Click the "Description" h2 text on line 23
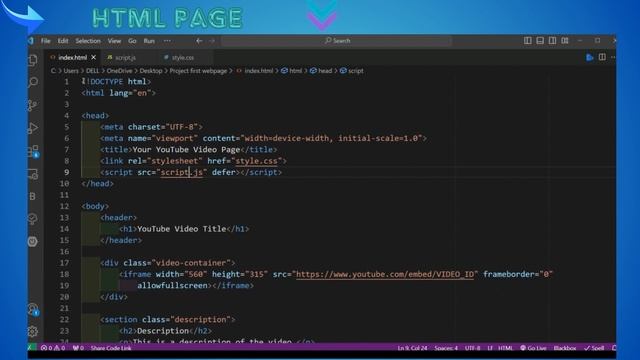 click(163, 331)
